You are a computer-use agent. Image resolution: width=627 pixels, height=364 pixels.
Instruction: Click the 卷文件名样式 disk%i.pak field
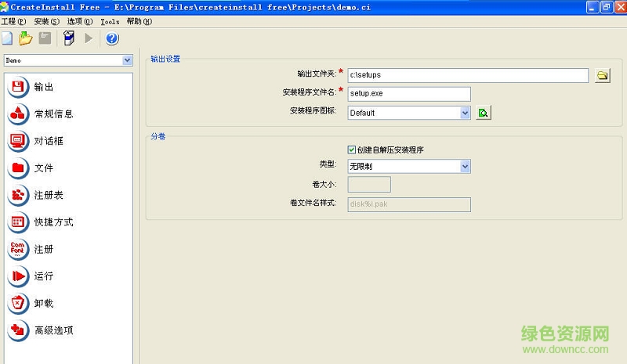409,204
